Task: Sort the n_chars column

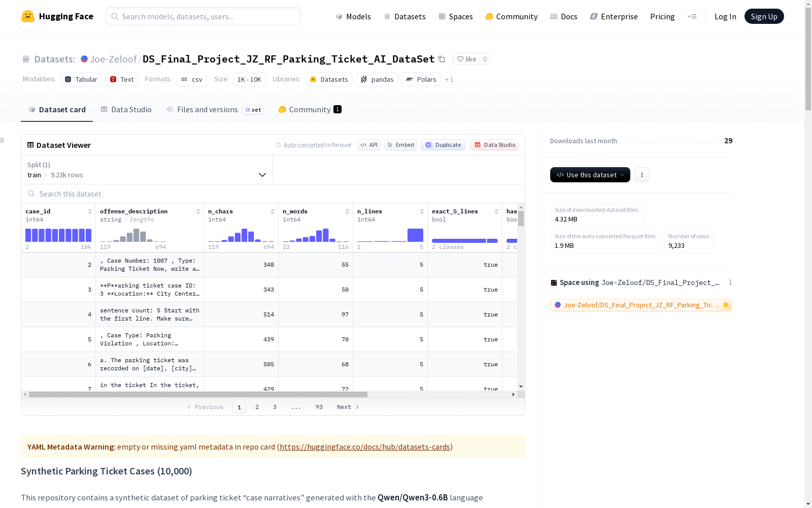Action: (x=273, y=211)
